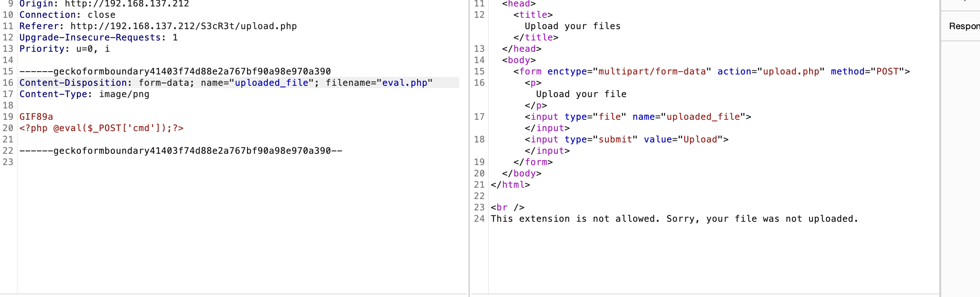
Task: Click the 'GIF89a' magic bytes text
Action: tap(36, 117)
